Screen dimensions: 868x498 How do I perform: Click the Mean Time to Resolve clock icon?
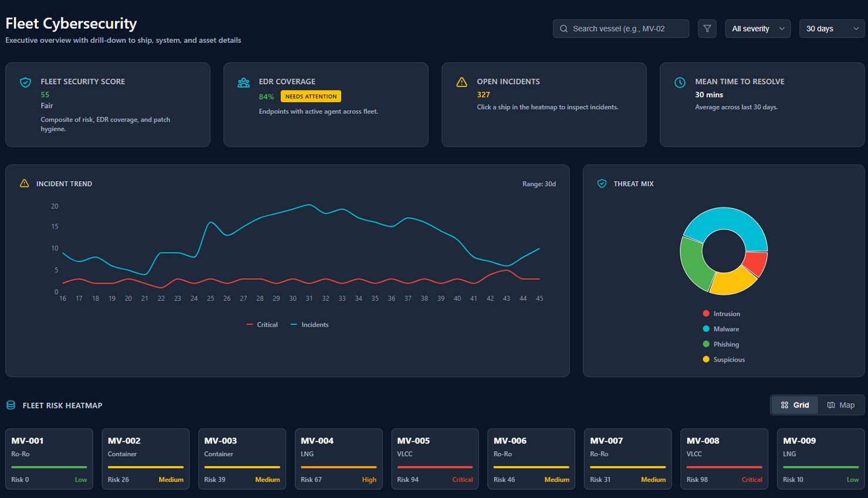coord(680,82)
